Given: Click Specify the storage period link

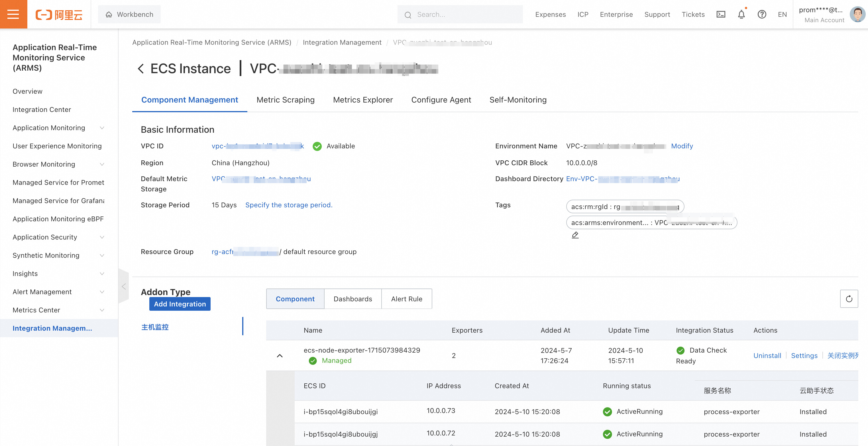Looking at the screenshot, I should pos(289,205).
